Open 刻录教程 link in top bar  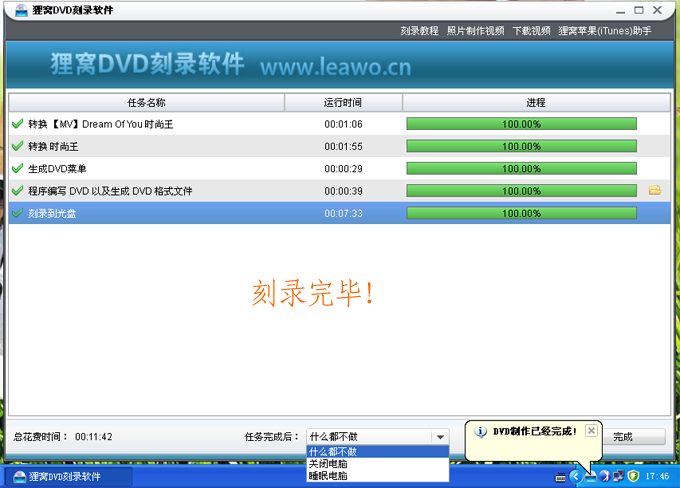point(419,31)
